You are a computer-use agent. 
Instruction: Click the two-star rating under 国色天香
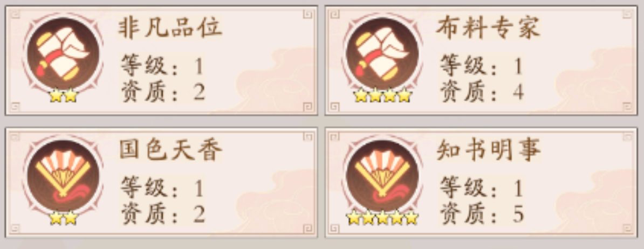click(63, 218)
